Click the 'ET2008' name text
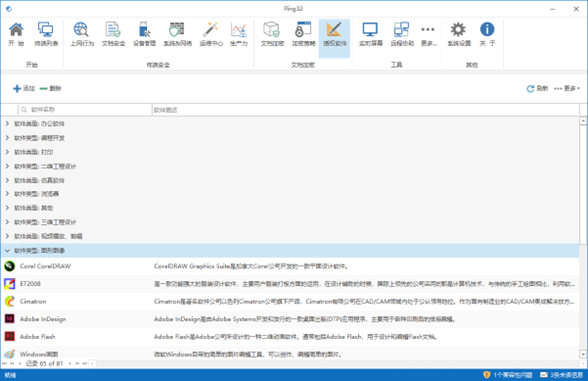Image resolution: width=588 pixels, height=381 pixels. [x=30, y=284]
